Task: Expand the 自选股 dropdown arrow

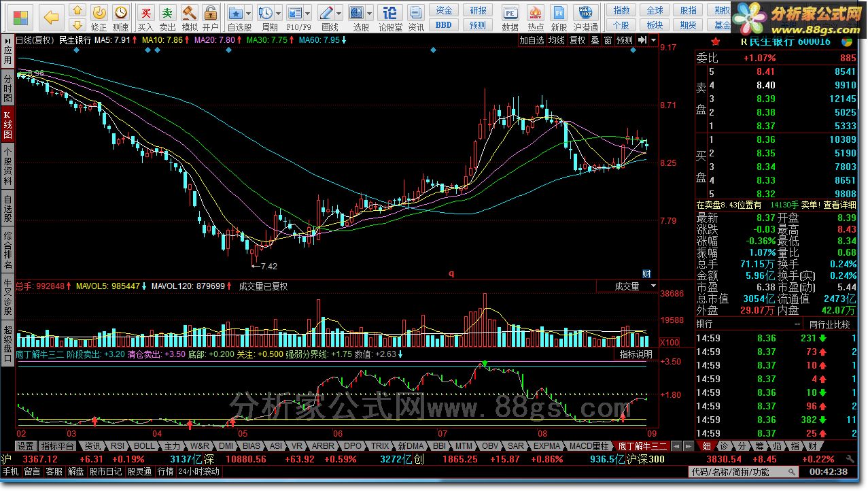Action: tap(249, 13)
